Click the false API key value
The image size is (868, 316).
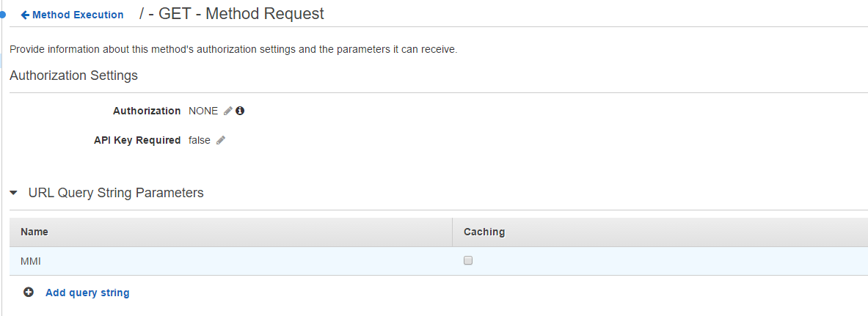pyautogui.click(x=199, y=140)
